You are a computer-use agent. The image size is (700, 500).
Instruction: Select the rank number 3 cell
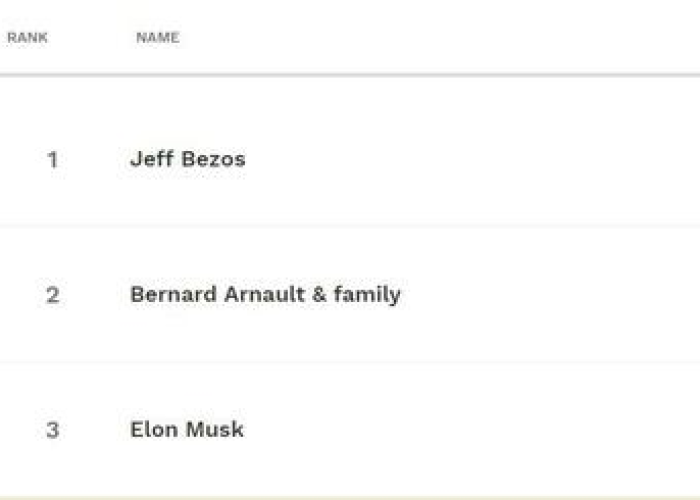[x=53, y=430]
